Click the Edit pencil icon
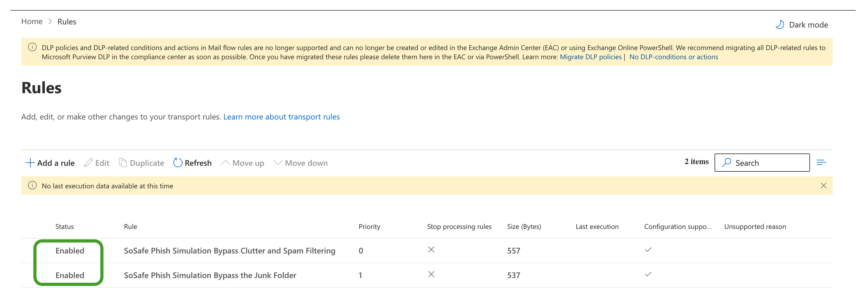 coord(88,163)
